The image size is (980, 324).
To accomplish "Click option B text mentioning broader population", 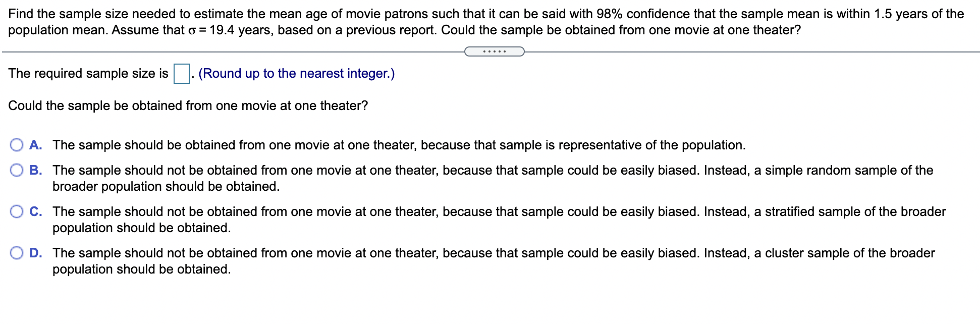I will pyautogui.click(x=166, y=186).
